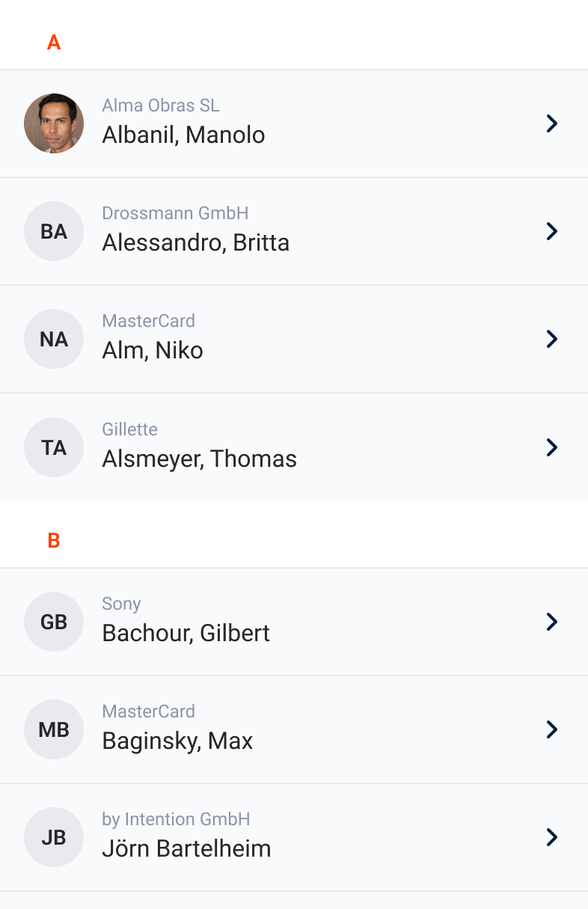This screenshot has height=909, width=588.
Task: Tap chevron arrow for Alm, Niko
Action: 552,339
